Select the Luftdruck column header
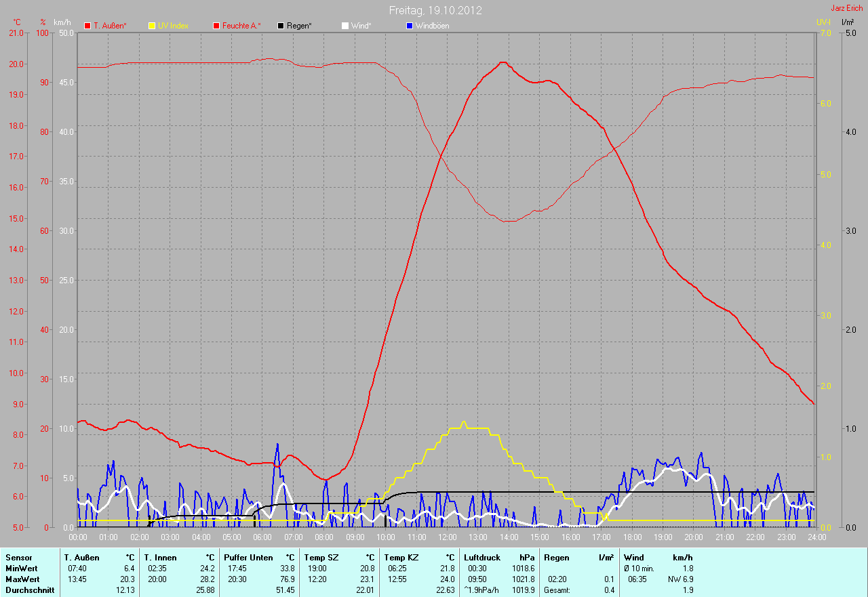868x597 pixels. point(481,557)
